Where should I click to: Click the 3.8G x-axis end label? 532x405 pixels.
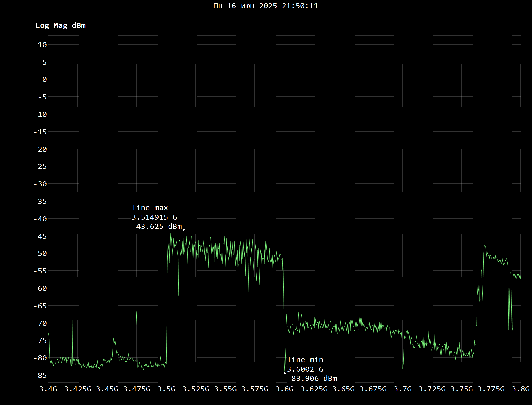point(520,389)
